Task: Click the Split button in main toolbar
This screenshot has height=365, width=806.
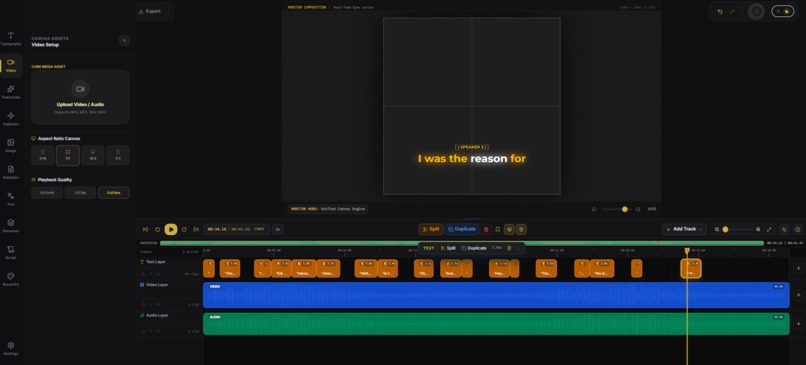Action: [431, 229]
